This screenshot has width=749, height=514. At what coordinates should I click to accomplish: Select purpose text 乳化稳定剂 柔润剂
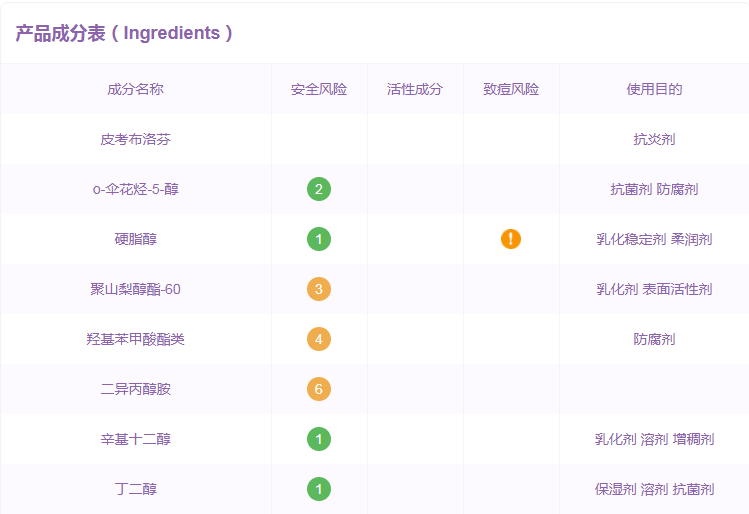coord(654,239)
